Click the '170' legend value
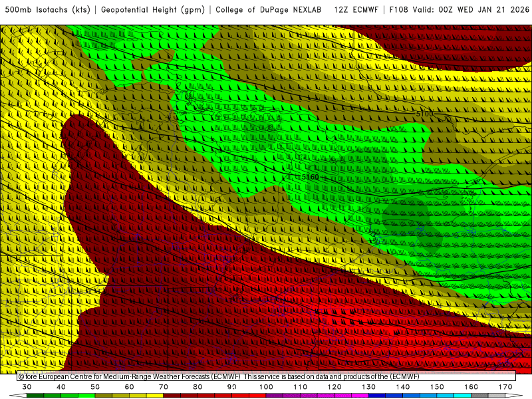The image size is (532, 399). pyautogui.click(x=505, y=387)
